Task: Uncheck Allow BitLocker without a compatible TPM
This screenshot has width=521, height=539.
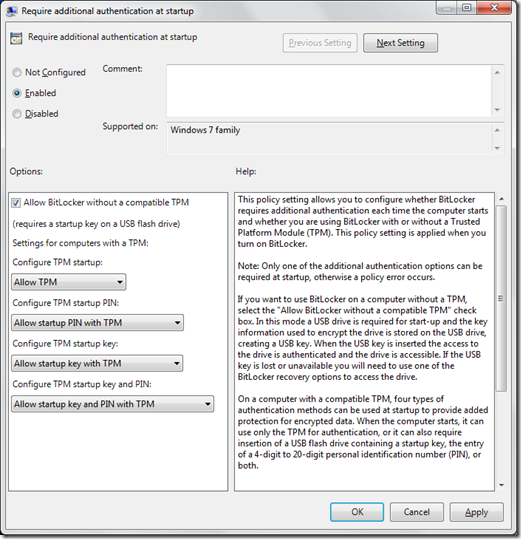Action: click(16, 203)
